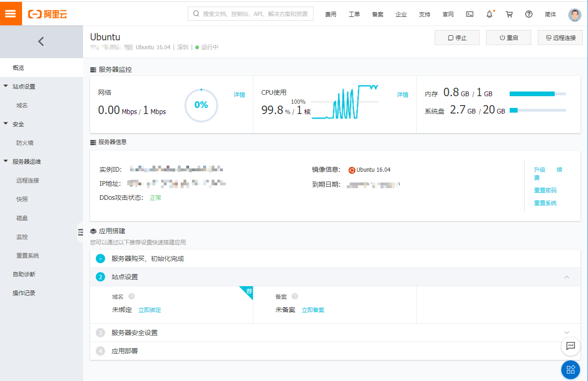Click the 续费 link

coord(548,174)
